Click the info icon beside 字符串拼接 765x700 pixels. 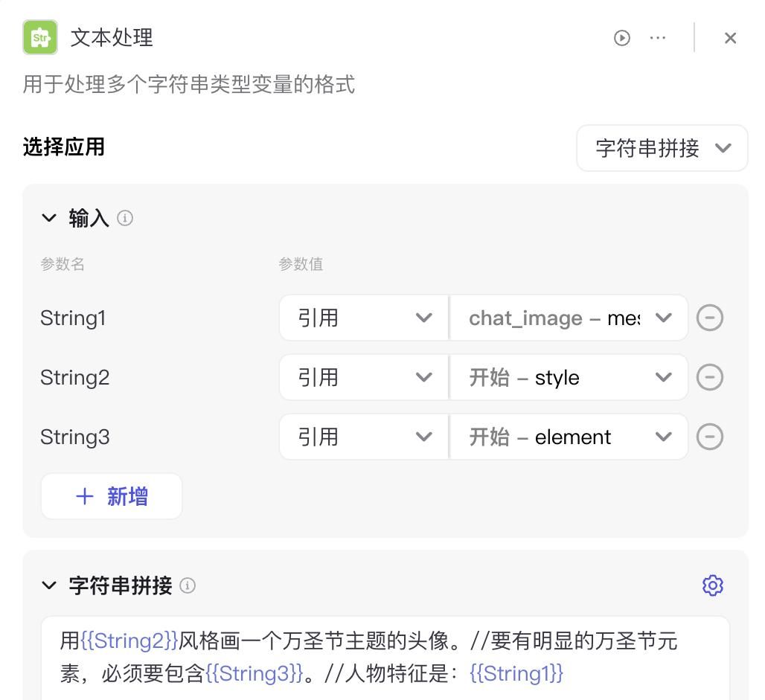tap(188, 585)
